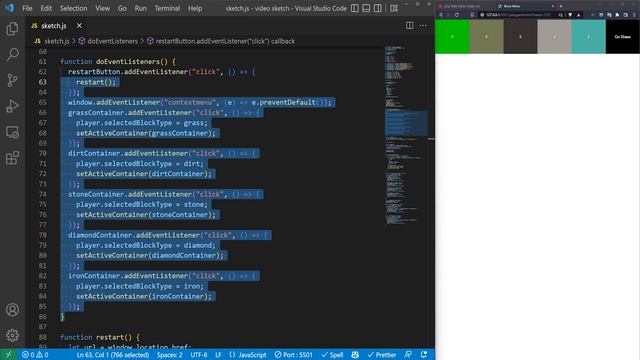Open the browser main menu

click(x=634, y=15)
